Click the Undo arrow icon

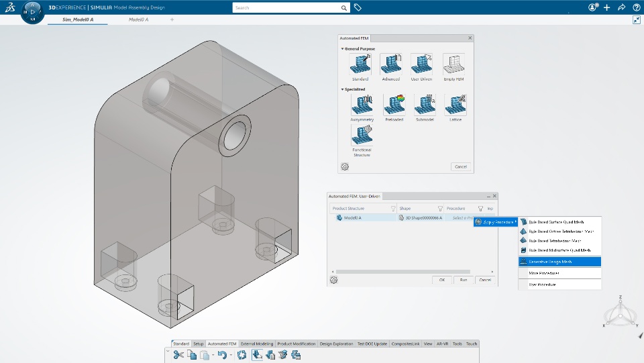tap(222, 355)
